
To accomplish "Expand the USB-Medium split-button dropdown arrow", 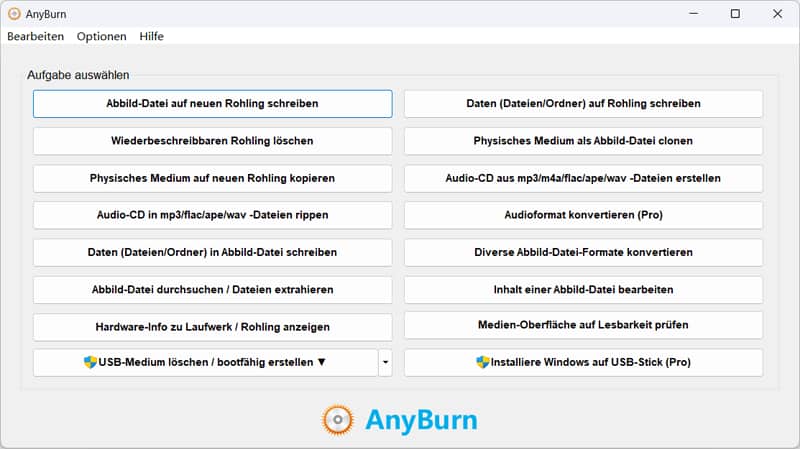I will [385, 362].
